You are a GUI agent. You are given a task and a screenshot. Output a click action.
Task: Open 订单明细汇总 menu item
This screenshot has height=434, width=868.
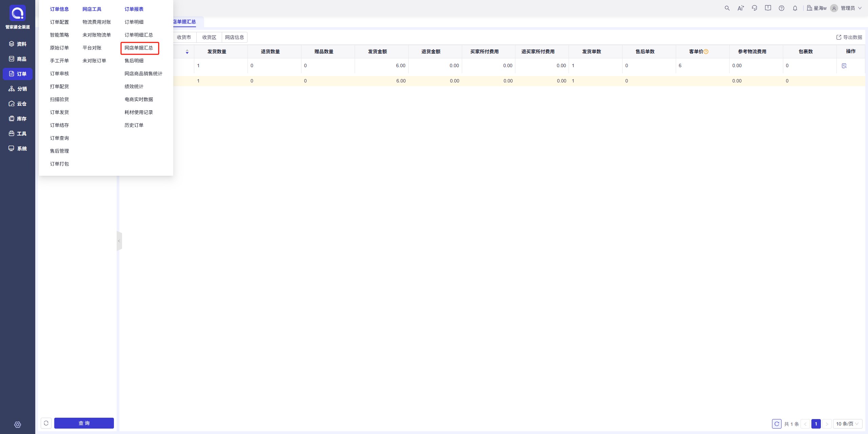(139, 35)
